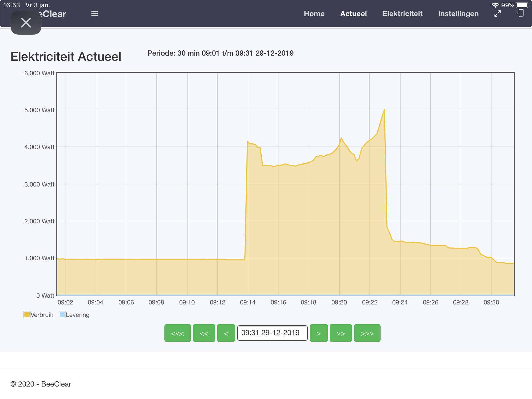Tap the battery status indicator

522,5
